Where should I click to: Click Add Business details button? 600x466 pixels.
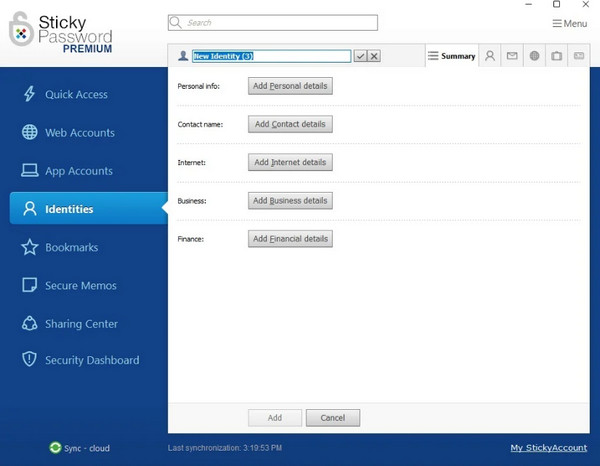290,200
